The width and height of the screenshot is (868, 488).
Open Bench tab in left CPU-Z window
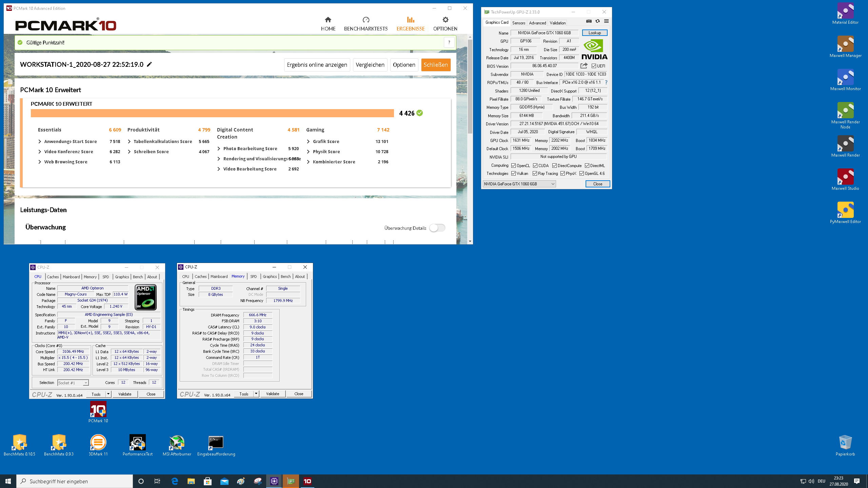point(138,277)
